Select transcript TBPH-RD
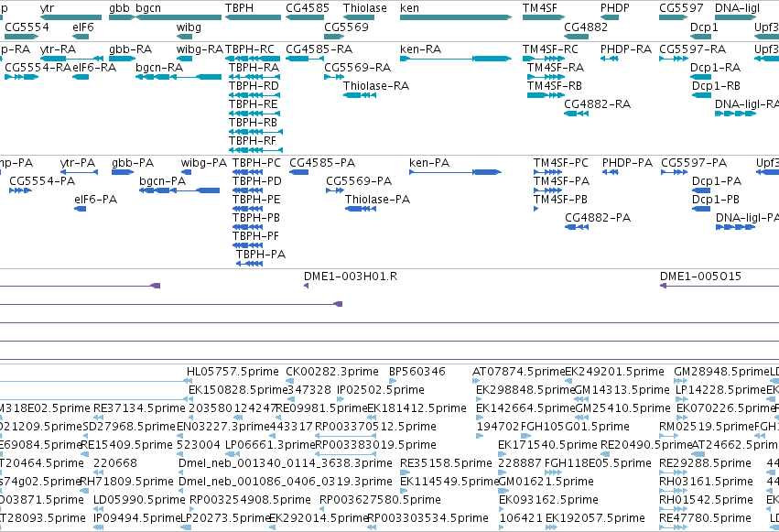The width and height of the screenshot is (779, 532). [x=254, y=86]
